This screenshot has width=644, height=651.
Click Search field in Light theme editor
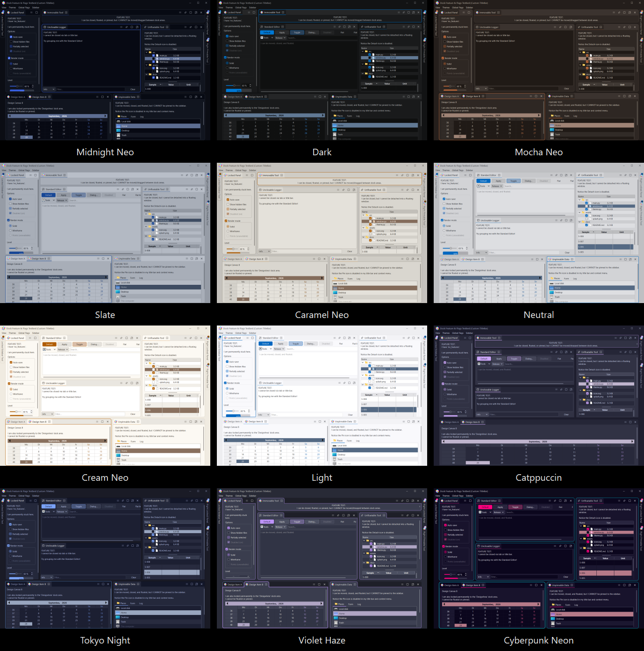click(322, 349)
